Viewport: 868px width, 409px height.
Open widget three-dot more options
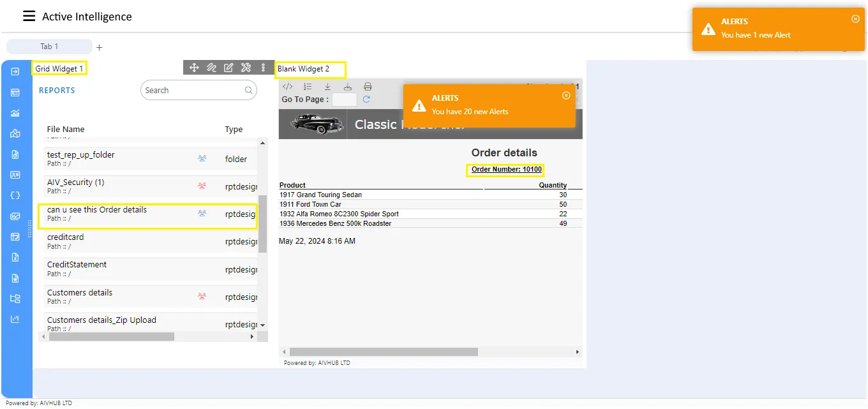pyautogui.click(x=263, y=68)
